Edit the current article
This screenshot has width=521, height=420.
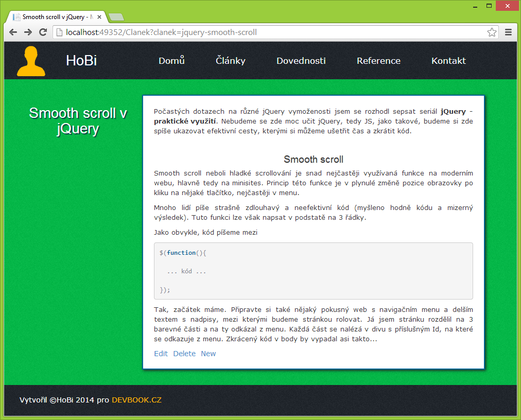click(161, 354)
